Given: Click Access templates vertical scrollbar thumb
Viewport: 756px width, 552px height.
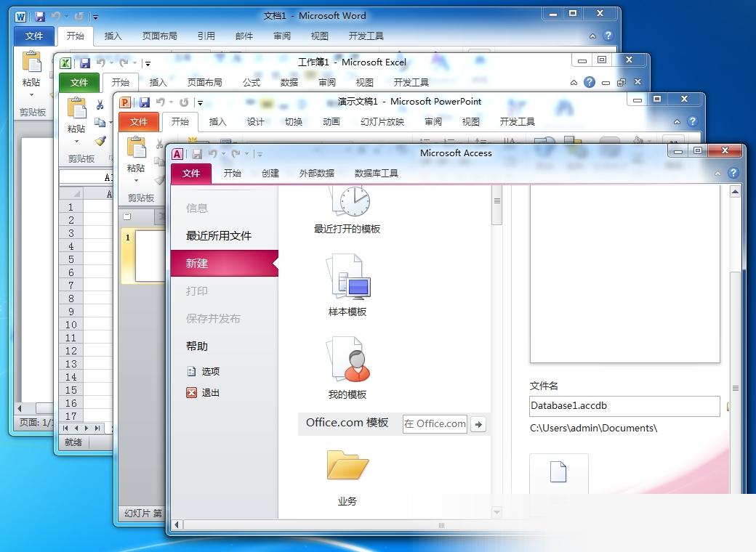Looking at the screenshot, I should coord(496,206).
